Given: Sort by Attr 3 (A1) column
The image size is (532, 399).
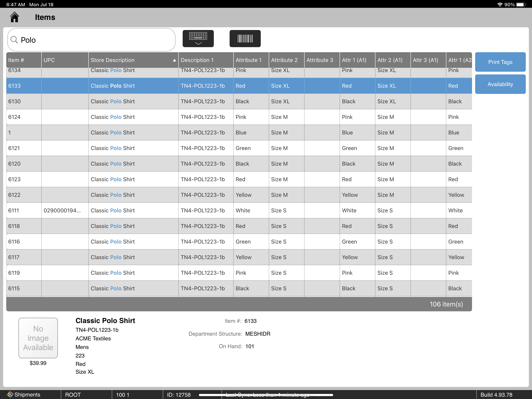Looking at the screenshot, I should click(428, 60).
